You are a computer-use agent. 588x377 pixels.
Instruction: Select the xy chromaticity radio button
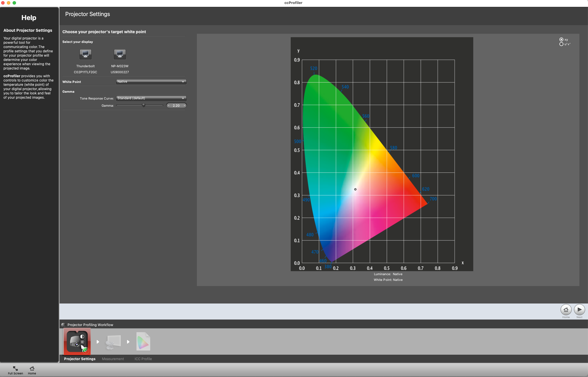tap(561, 39)
